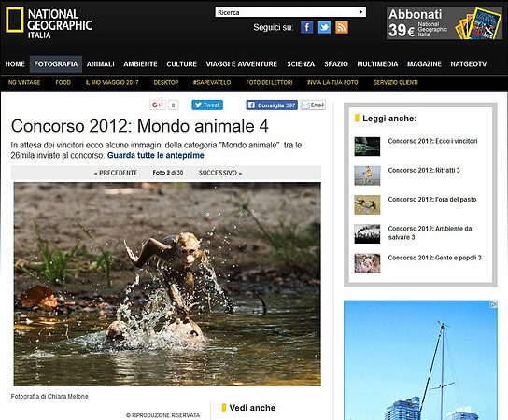Screen dimensions: 508x420
Task: Go to the HOME menu item
Action: pyautogui.click(x=15, y=64)
